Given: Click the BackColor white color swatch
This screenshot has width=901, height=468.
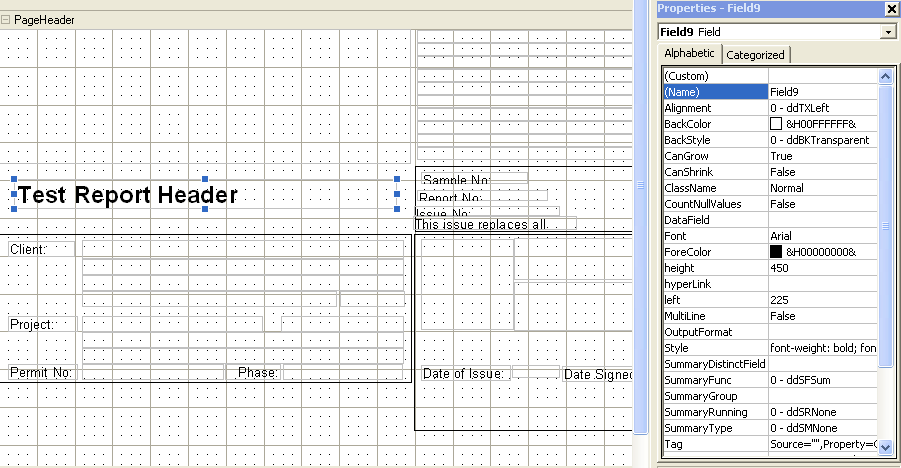Looking at the screenshot, I should [775, 124].
